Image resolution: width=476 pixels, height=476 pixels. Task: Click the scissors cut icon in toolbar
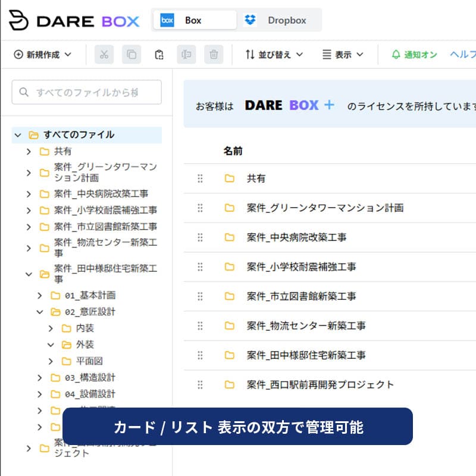pos(104,55)
